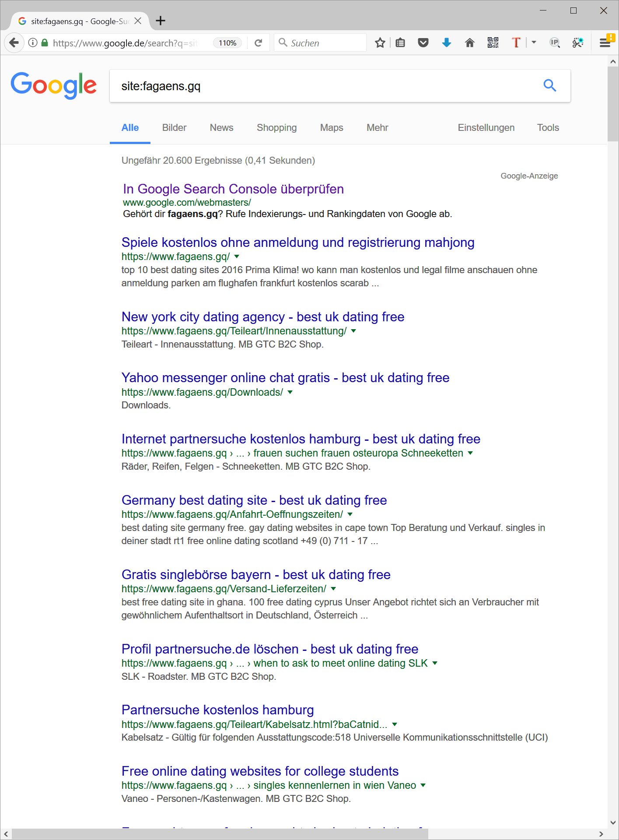Click the red T extension icon
Image resolution: width=619 pixels, height=840 pixels.
pos(516,42)
